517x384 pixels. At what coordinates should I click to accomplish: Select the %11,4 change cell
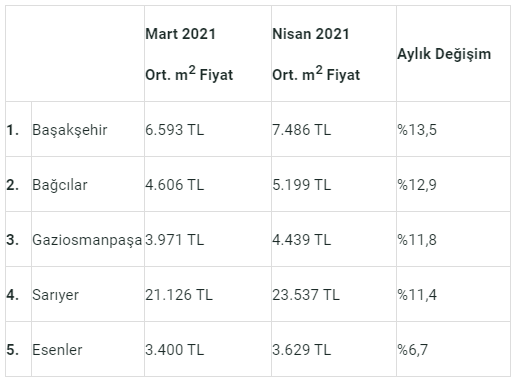[453, 294]
